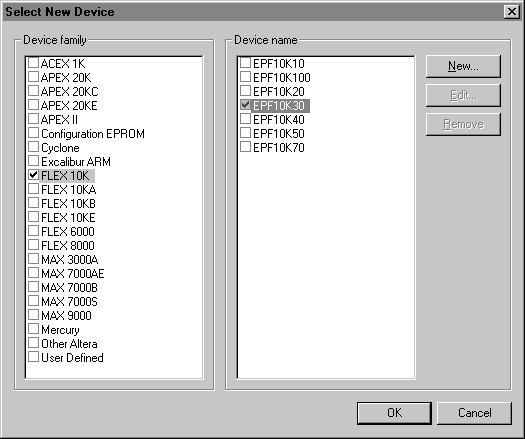Dismiss the dialog with Cancel

474,413
